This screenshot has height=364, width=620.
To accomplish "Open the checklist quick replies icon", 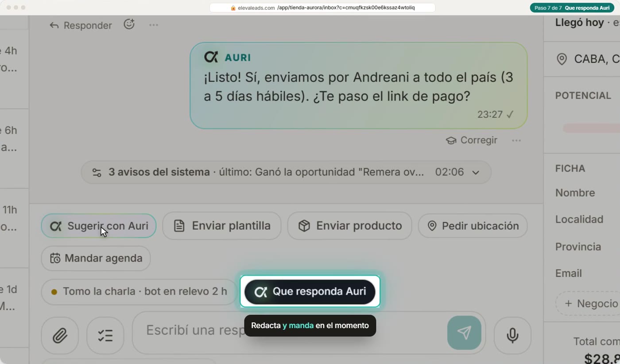I will click(x=105, y=335).
